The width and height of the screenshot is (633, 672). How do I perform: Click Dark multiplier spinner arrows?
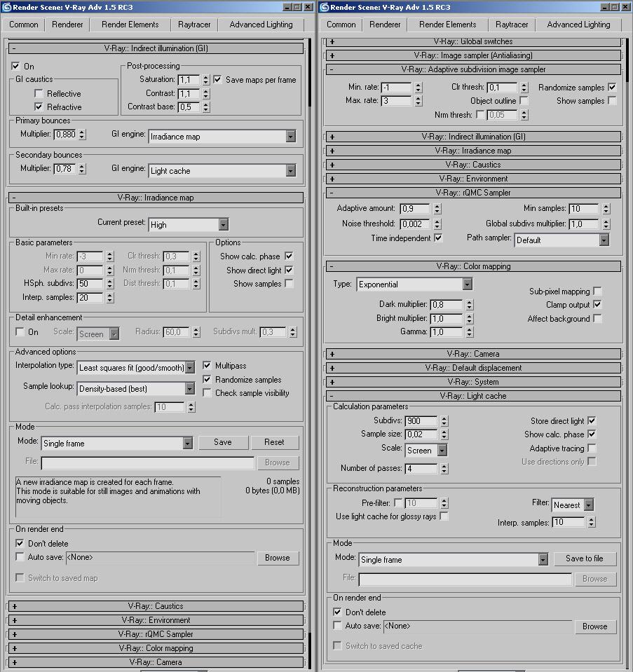pos(470,305)
